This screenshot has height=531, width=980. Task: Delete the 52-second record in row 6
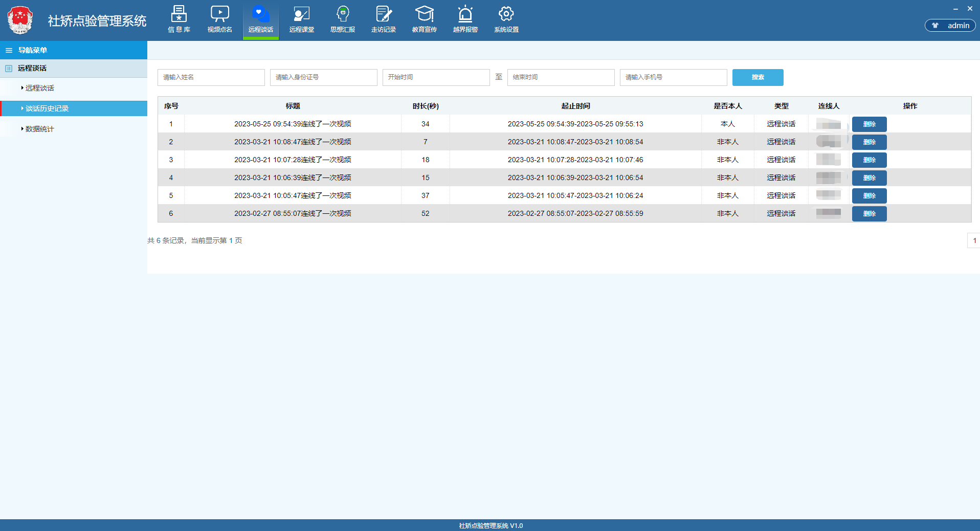869,214
